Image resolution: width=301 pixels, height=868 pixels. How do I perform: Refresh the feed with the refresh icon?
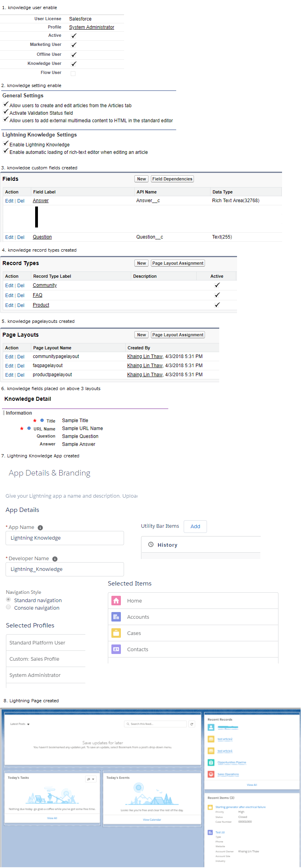(x=192, y=724)
